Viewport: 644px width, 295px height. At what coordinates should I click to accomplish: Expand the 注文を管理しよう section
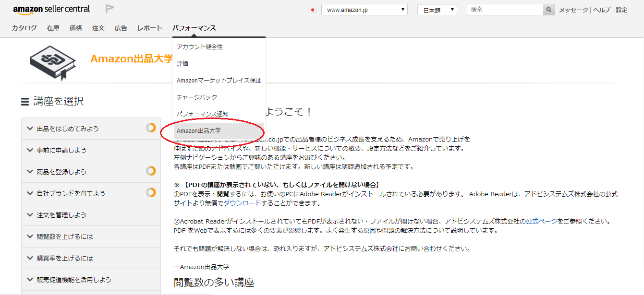[91, 215]
